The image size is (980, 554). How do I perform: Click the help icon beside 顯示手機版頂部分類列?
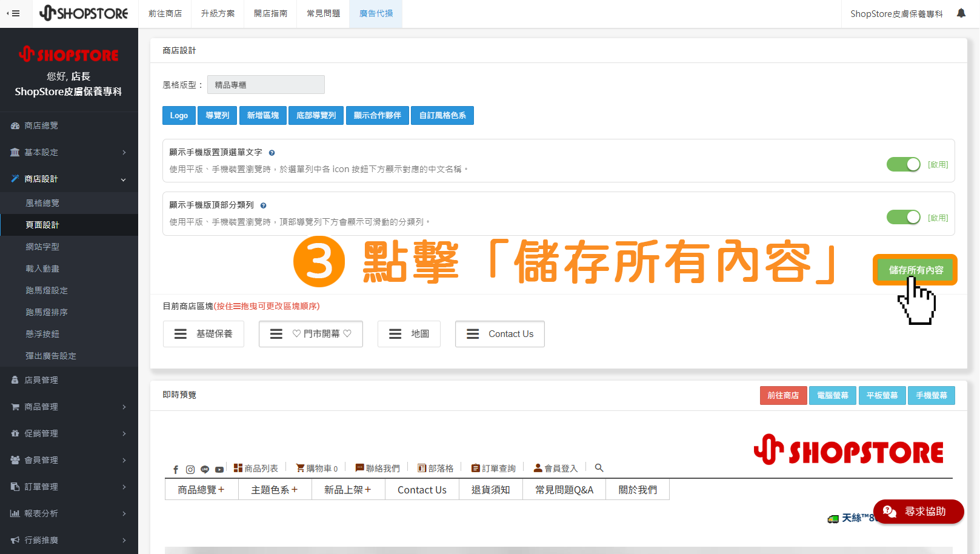263,205
